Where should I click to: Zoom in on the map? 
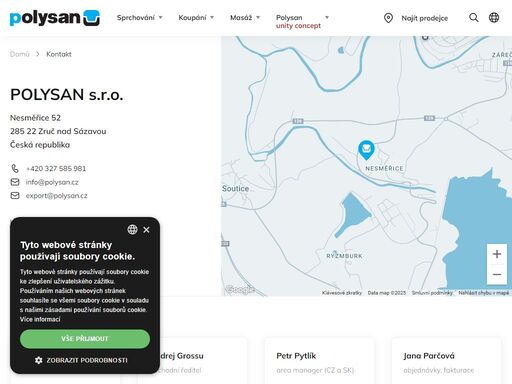[497, 254]
